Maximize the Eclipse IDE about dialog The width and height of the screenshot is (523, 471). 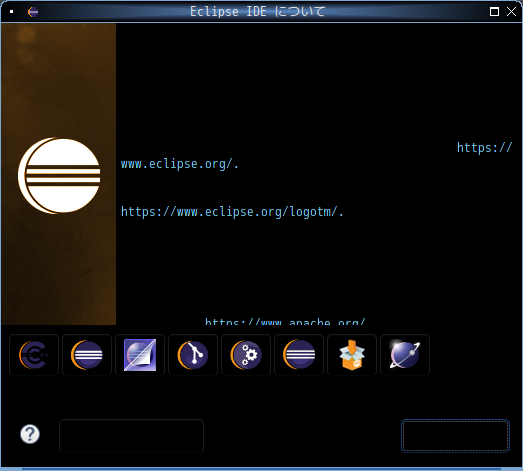[494, 12]
